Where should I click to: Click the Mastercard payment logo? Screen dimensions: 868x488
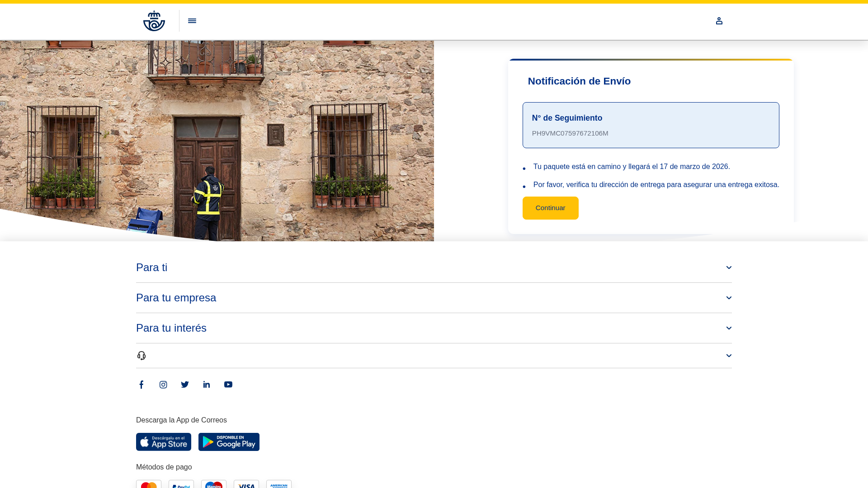click(148, 485)
